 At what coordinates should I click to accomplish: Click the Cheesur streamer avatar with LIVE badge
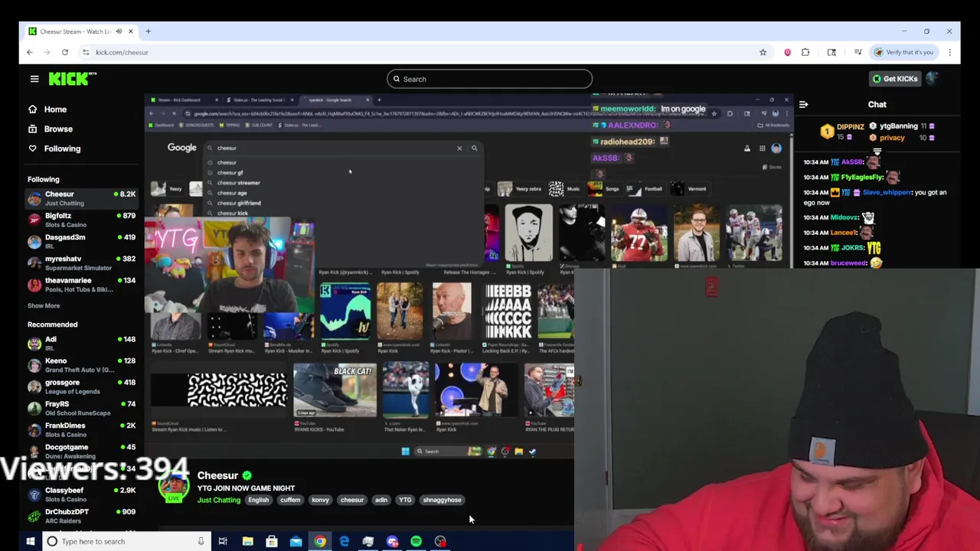[174, 487]
